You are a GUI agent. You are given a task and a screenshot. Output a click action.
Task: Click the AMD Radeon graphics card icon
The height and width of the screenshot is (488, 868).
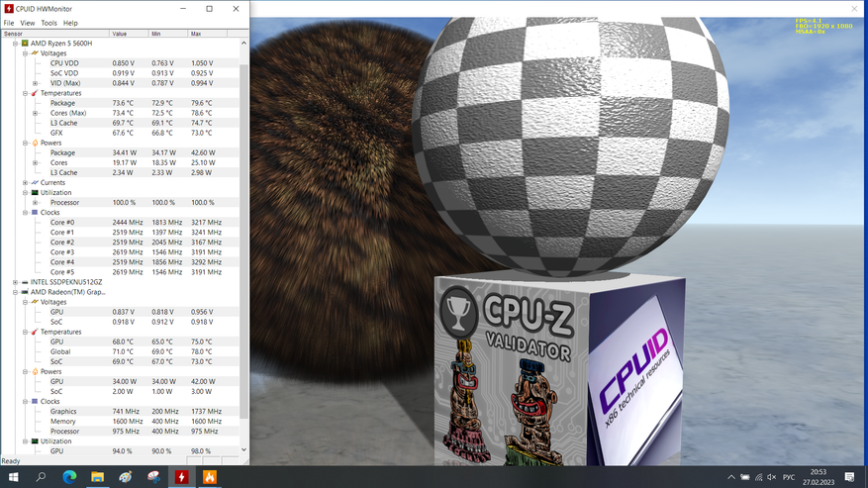pos(25,292)
